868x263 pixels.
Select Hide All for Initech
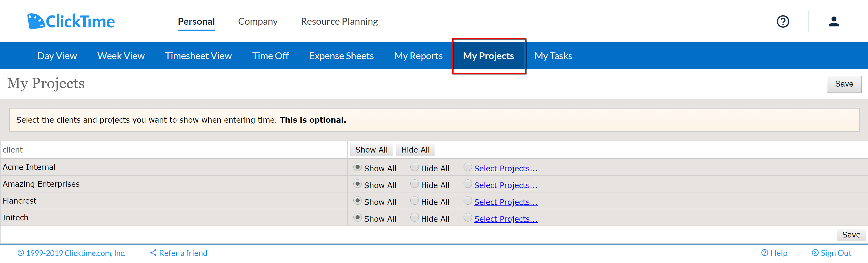[414, 218]
